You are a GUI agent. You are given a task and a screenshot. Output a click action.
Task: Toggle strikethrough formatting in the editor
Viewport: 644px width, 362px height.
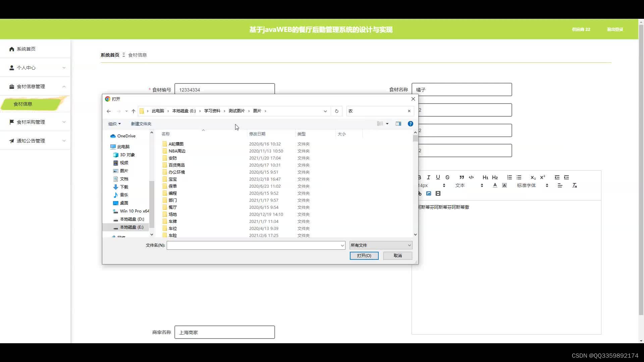(x=447, y=177)
